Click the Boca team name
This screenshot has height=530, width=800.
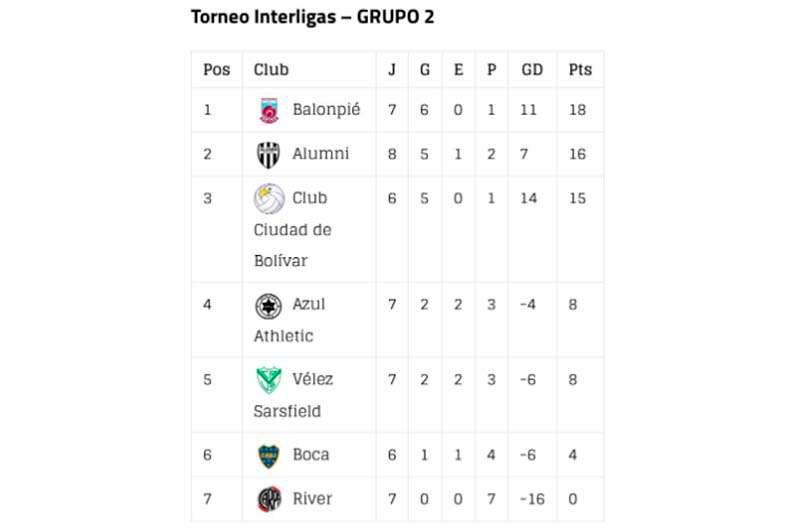coord(311,455)
